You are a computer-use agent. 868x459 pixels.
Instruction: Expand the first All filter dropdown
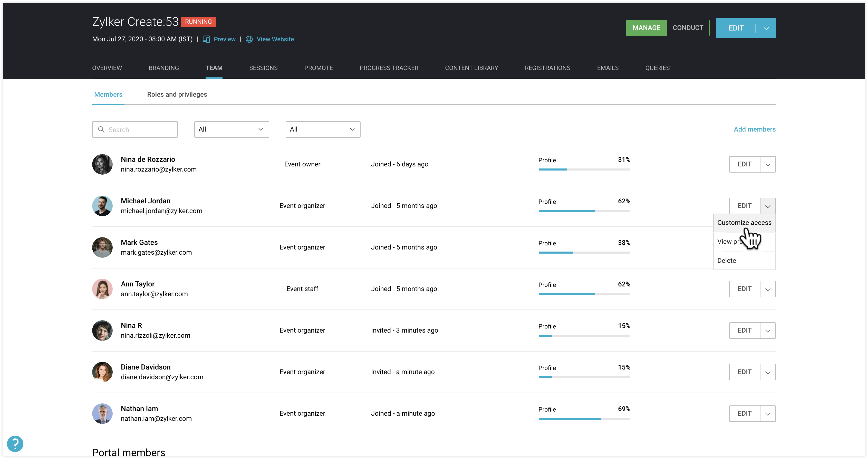click(x=232, y=129)
